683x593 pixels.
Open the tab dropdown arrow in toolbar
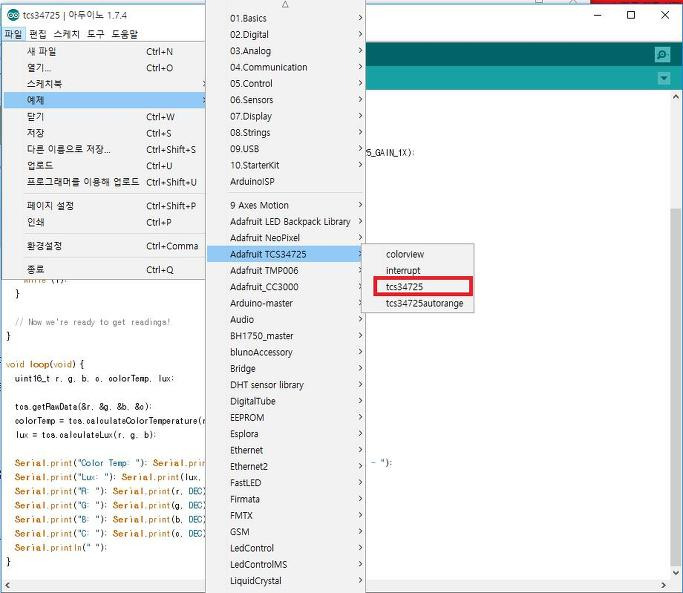coord(663,78)
